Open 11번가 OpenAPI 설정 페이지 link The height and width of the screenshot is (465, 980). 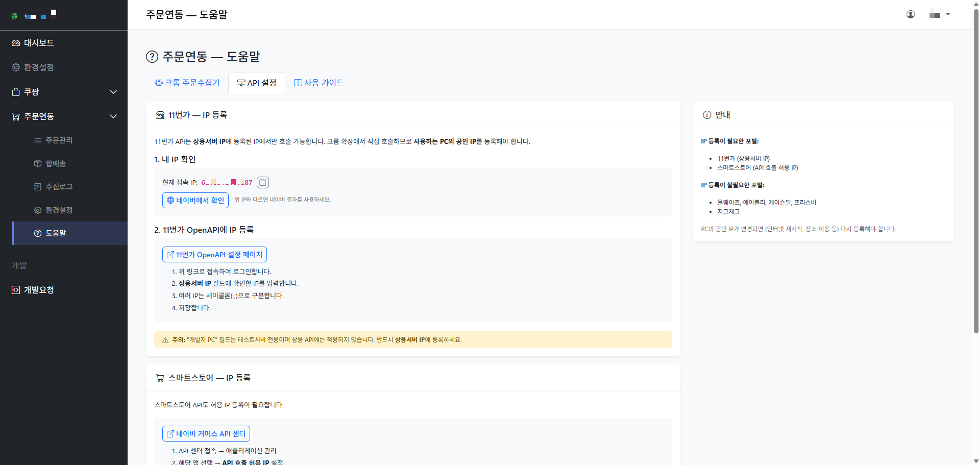pos(214,255)
